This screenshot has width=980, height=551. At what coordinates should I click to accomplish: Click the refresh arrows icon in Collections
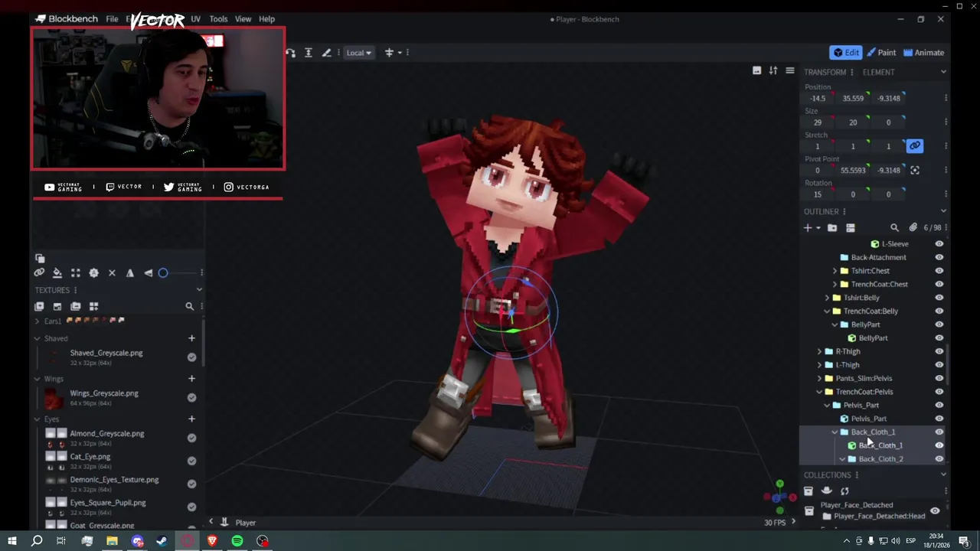click(x=844, y=491)
